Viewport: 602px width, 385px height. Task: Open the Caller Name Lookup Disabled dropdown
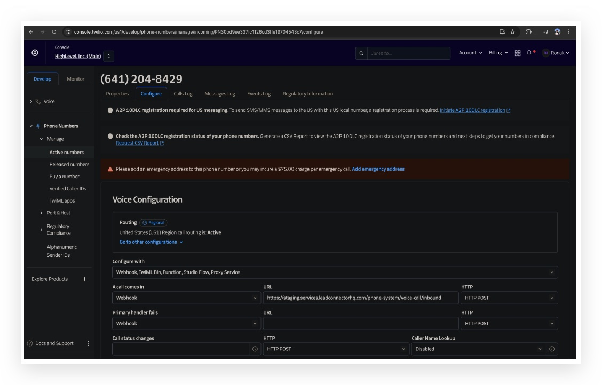pyautogui.click(x=478, y=349)
